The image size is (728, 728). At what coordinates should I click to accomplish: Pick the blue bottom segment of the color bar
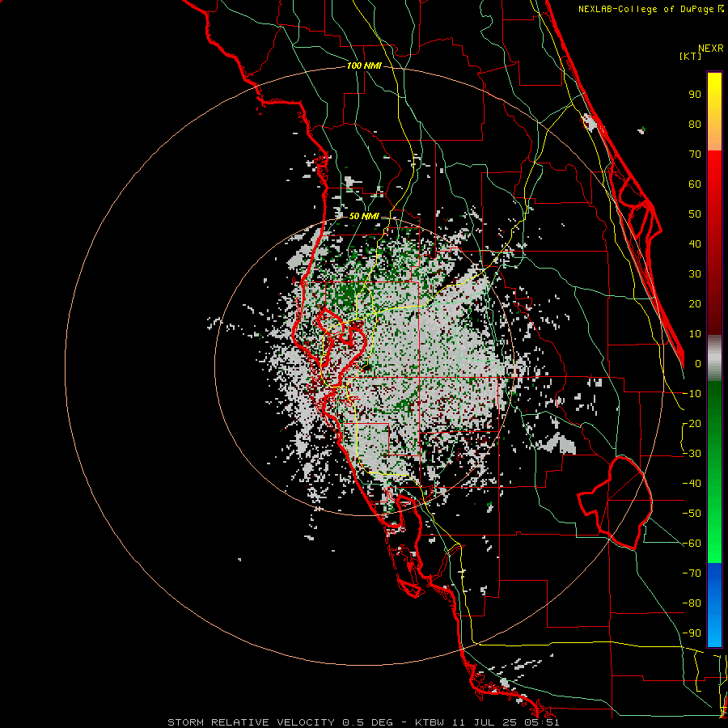pyautogui.click(x=714, y=605)
